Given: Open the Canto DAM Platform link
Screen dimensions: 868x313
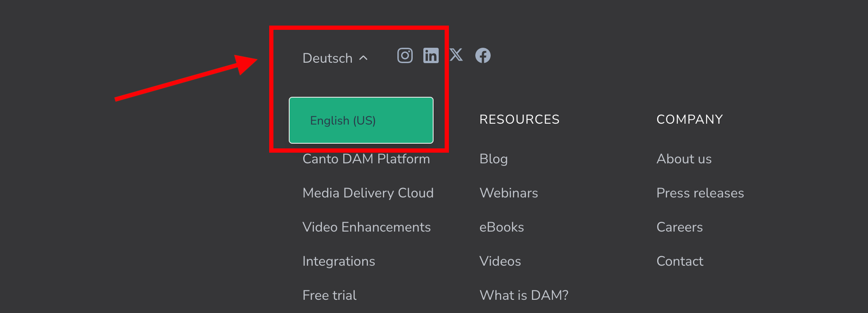Looking at the screenshot, I should coord(366,159).
